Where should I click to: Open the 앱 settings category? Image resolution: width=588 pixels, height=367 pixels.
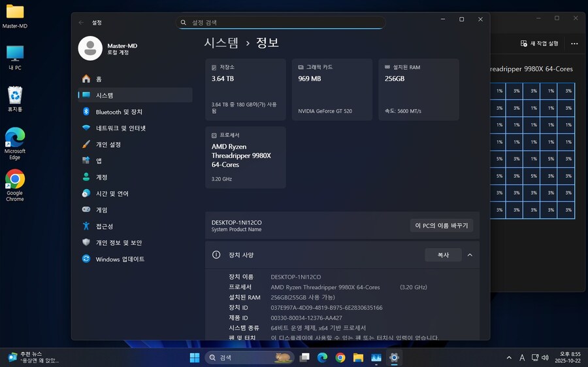[135, 161]
